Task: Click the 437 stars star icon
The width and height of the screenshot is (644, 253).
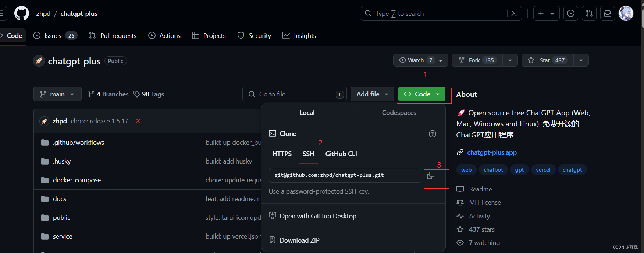Action: tap(460, 229)
